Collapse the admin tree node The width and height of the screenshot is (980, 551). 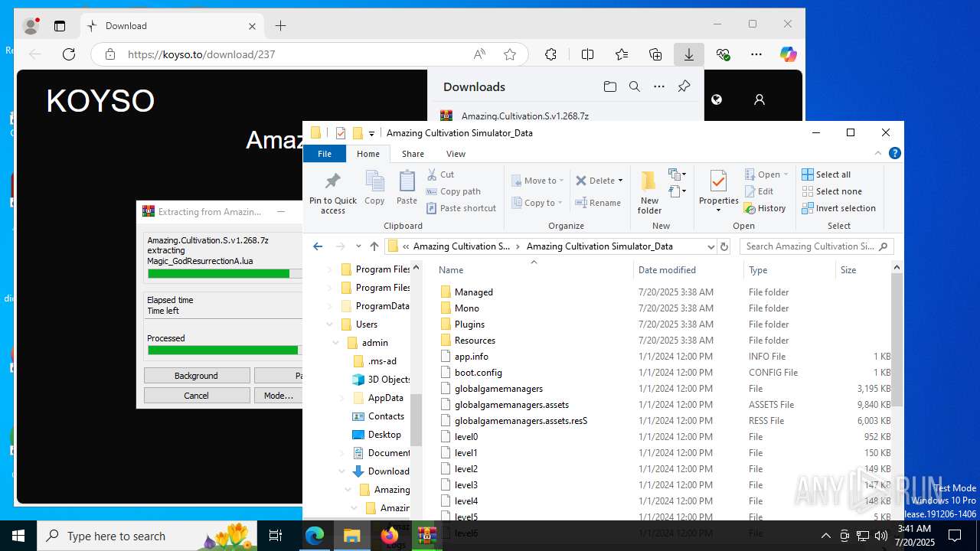pyautogui.click(x=335, y=343)
